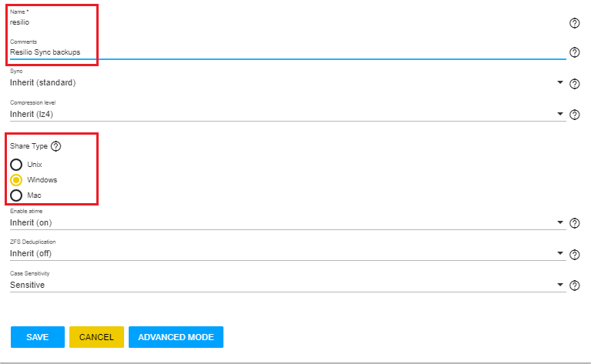
Task: Click Case Sensitivity help icon
Action: click(574, 286)
